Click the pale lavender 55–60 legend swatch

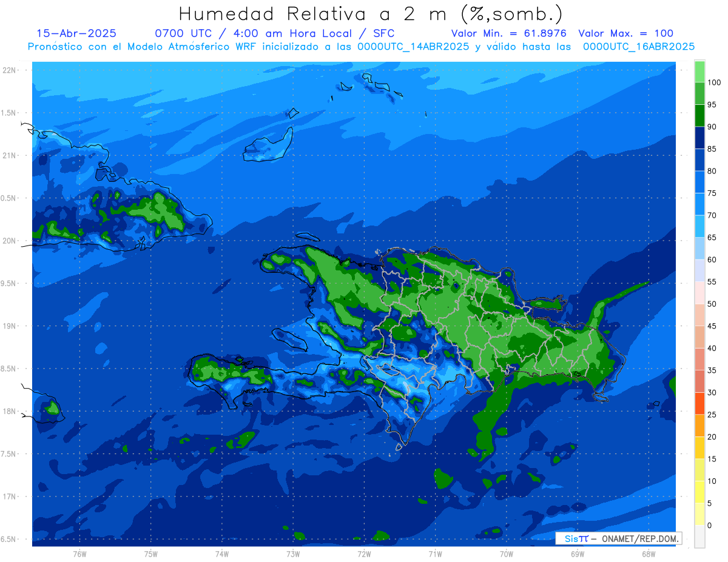coord(699,270)
